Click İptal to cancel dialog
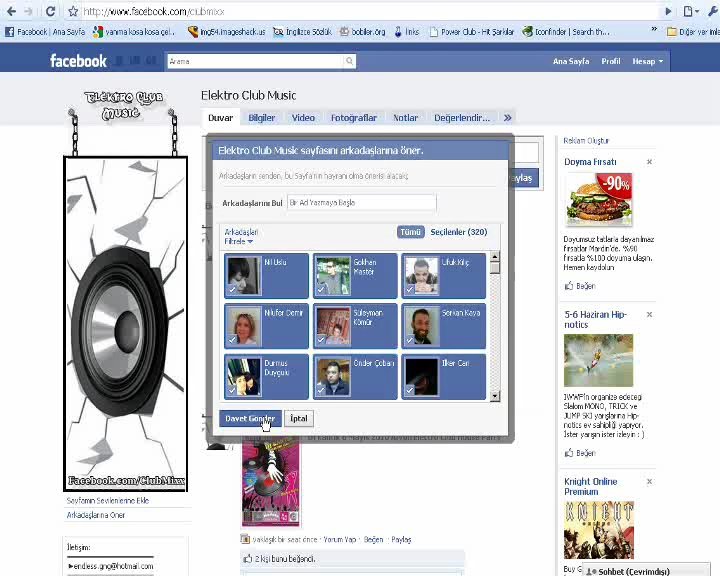The image size is (720, 576). (299, 418)
